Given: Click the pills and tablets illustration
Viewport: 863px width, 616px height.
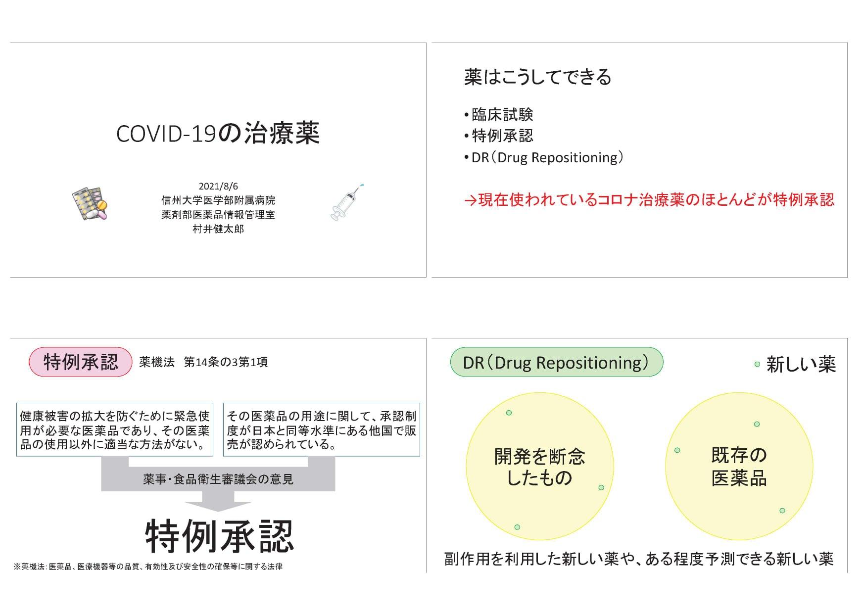Looking at the screenshot, I should pyautogui.click(x=90, y=203).
